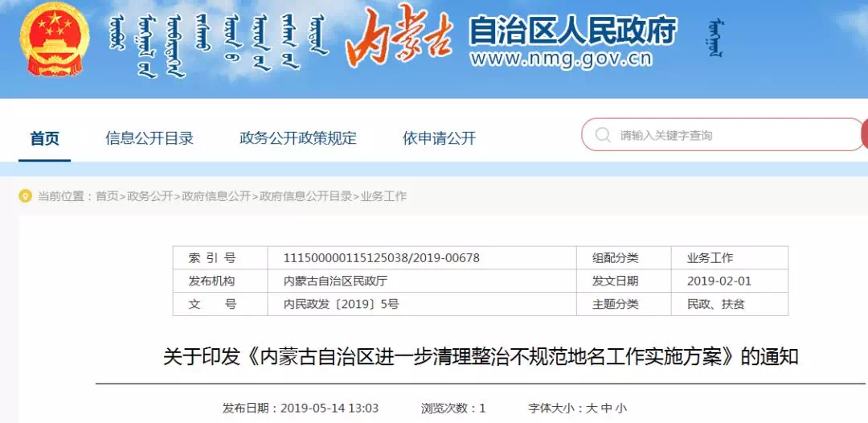The height and width of the screenshot is (423, 868).
Task: Open the 首页 navigation tab
Action: click(x=45, y=138)
